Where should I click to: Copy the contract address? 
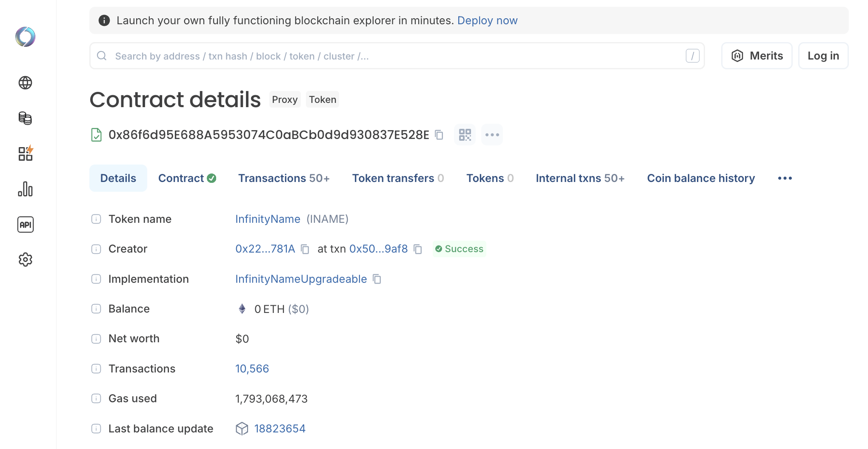[x=439, y=135]
